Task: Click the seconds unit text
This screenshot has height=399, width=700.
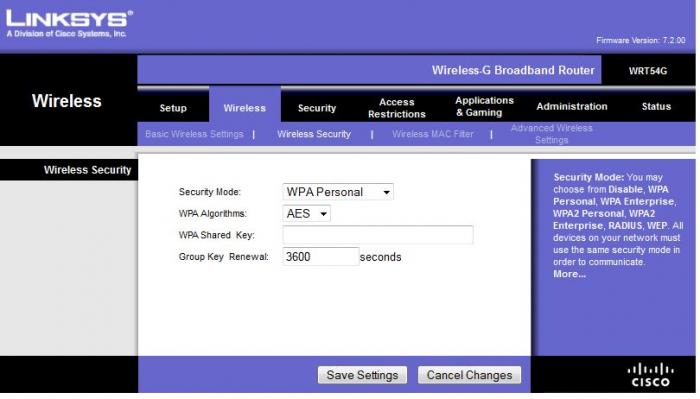Action: [x=380, y=257]
